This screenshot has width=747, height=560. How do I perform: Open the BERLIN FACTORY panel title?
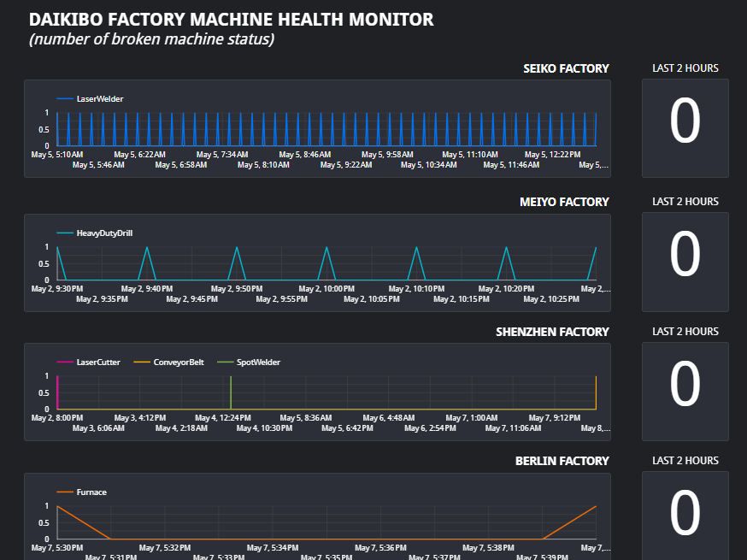[562, 461]
